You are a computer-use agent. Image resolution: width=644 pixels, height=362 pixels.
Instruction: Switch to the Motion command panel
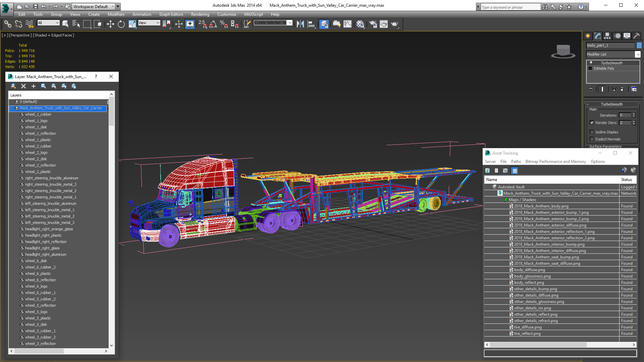(x=618, y=36)
